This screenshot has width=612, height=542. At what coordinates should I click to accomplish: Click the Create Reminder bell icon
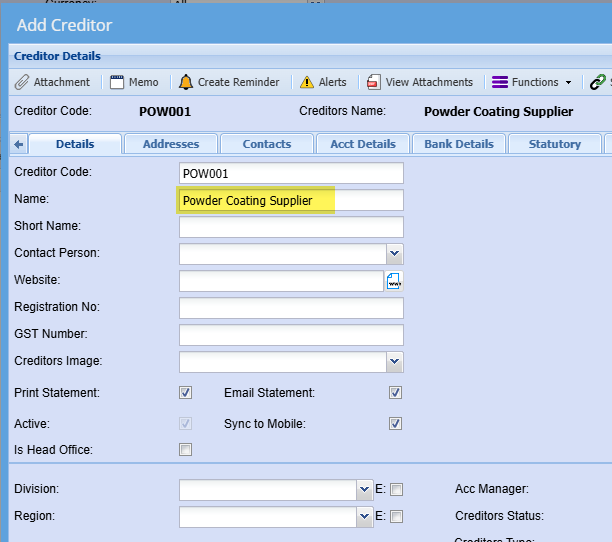[x=186, y=82]
